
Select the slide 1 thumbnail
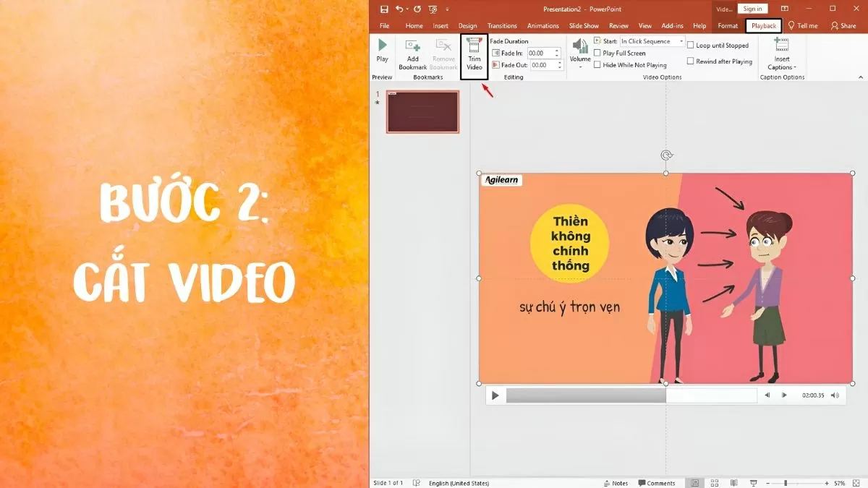tap(422, 112)
